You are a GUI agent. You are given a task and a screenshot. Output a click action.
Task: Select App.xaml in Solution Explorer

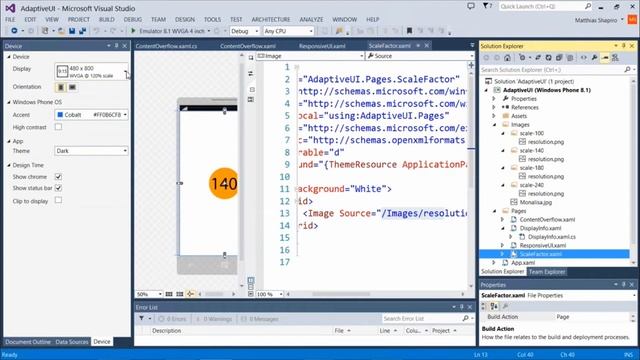tap(523, 263)
